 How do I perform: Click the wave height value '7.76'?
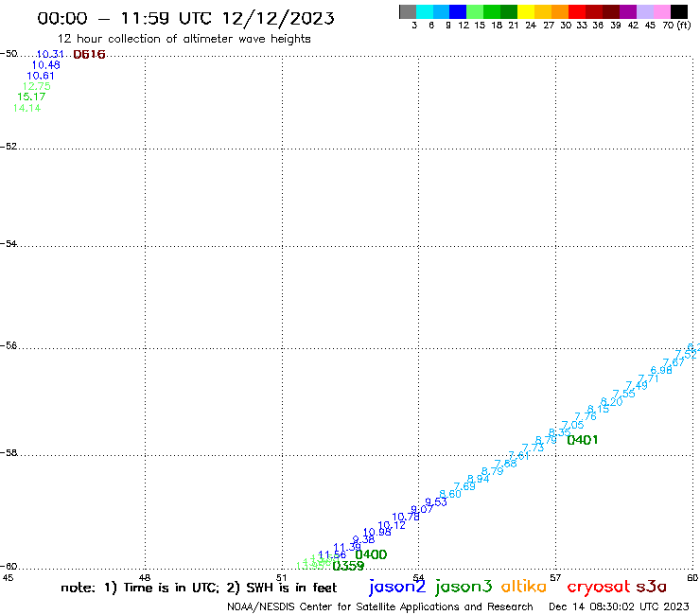[586, 416]
